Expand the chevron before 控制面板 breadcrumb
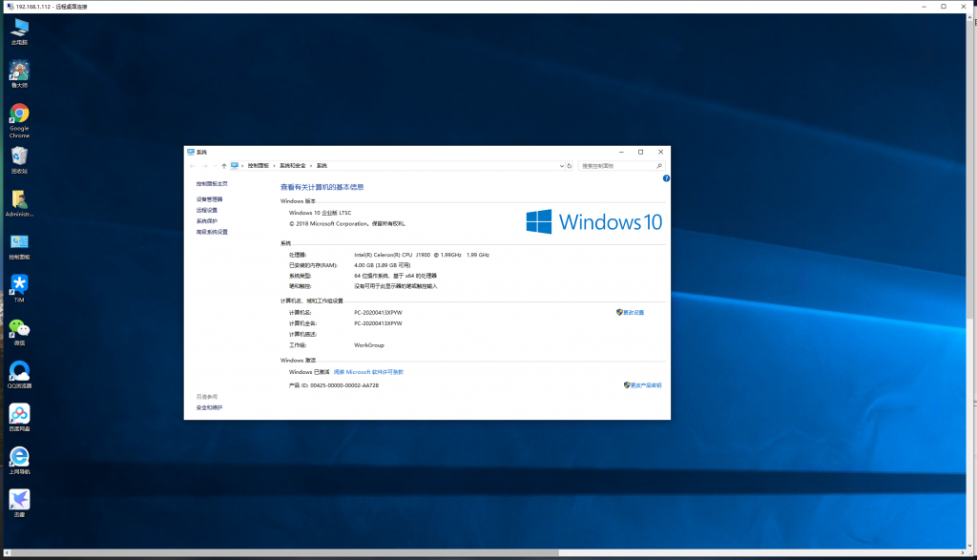Screen dimensions: 977x560 [x=243, y=166]
